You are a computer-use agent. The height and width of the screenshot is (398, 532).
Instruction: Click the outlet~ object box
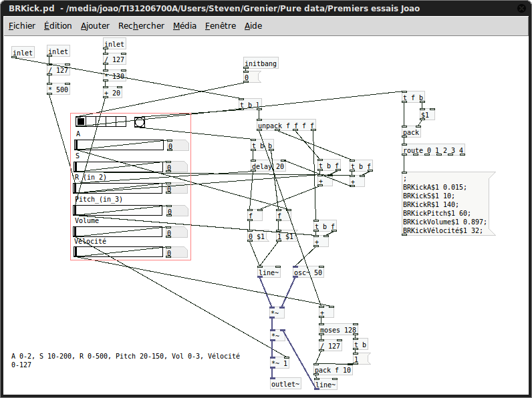pos(285,384)
